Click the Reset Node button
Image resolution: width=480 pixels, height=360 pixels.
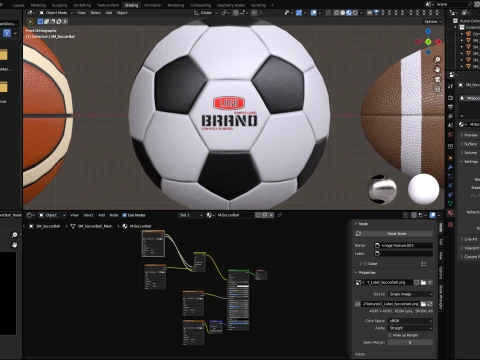[393, 234]
